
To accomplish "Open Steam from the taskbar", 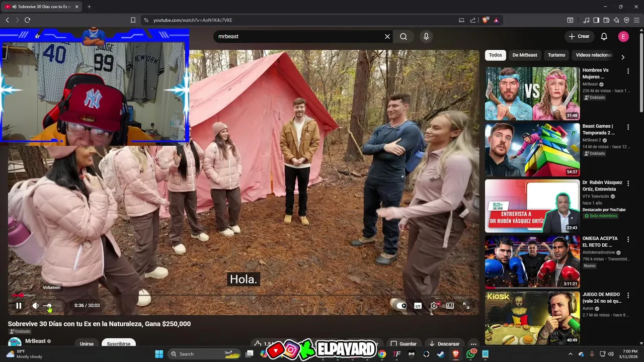I will (441, 354).
